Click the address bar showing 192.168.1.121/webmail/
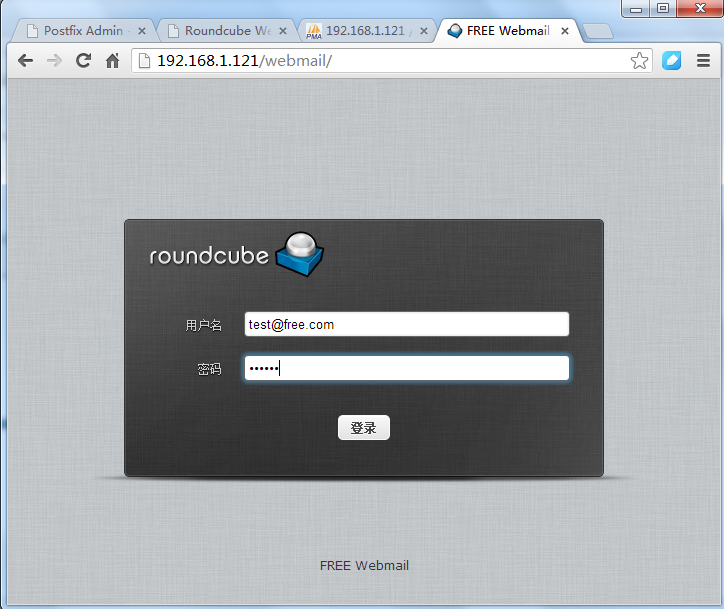The image size is (724, 609). tap(392, 60)
